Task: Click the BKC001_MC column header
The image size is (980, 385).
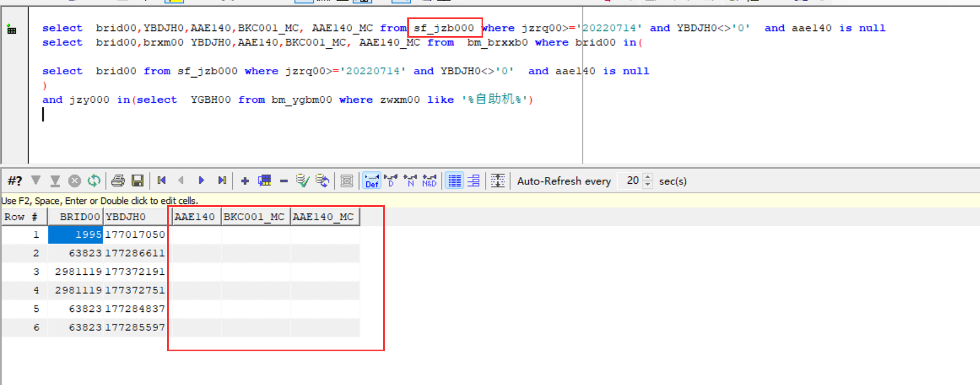Action: coord(256,217)
